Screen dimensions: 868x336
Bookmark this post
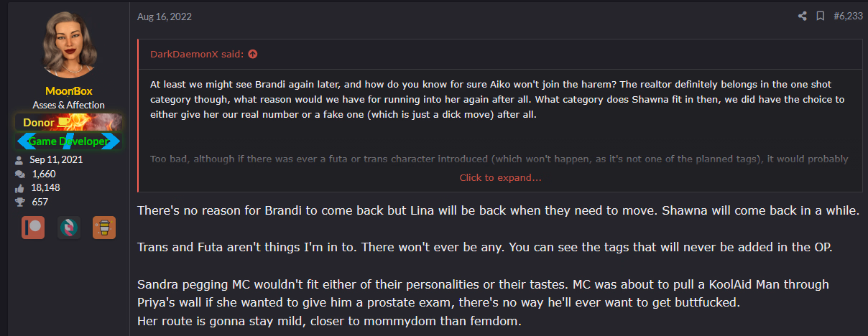point(820,17)
